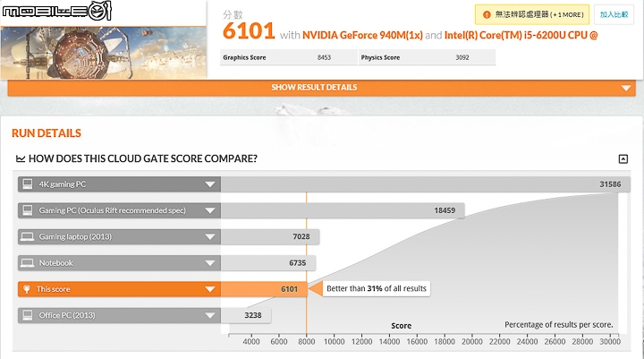Click the Graphics Score value 8453
Screen dimensions: 644x359
[324, 57]
